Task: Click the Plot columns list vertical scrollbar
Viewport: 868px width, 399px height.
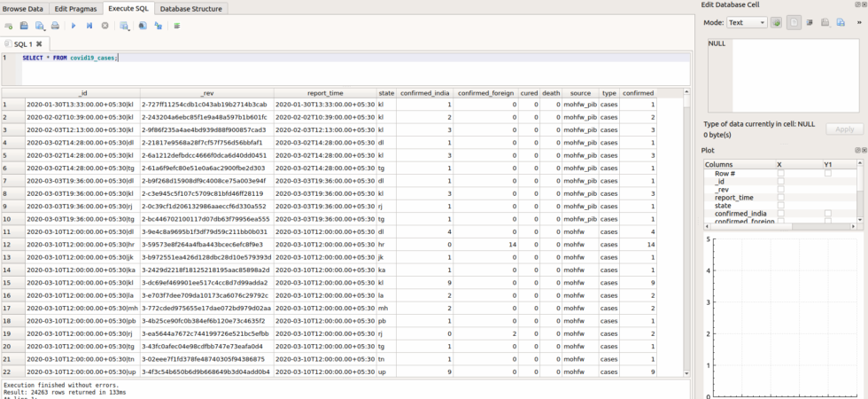Action: [860, 192]
